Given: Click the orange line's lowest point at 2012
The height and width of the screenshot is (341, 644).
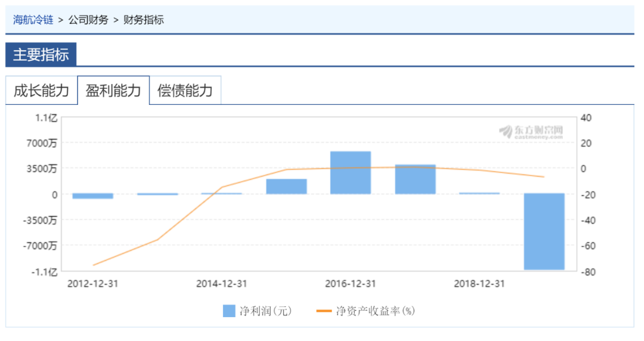Looking at the screenshot, I should click(x=93, y=265).
